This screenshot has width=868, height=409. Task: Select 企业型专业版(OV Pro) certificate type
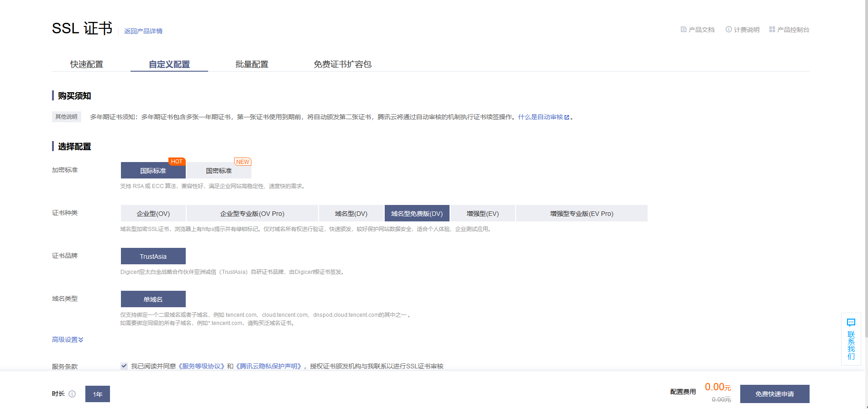click(x=252, y=213)
